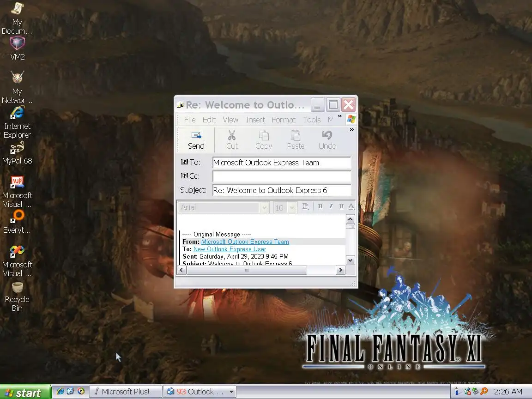Screen dimensions: 532x399
Task: Open Microsoft Outlook Express Team From link
Action: pyautogui.click(x=245, y=242)
